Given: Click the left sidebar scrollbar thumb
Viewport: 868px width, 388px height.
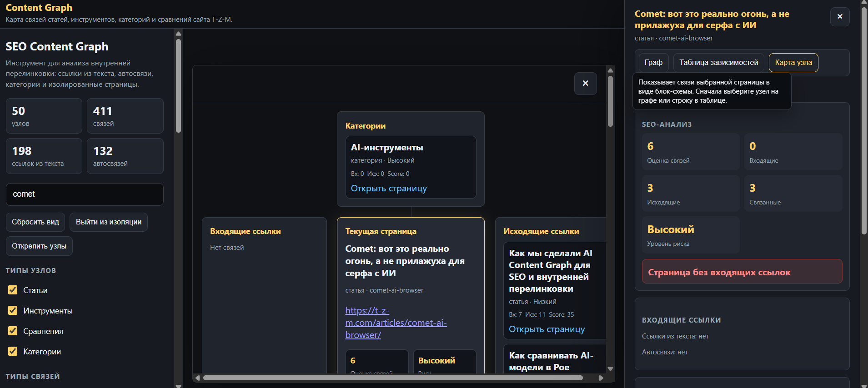Looking at the screenshot, I should (x=179, y=86).
